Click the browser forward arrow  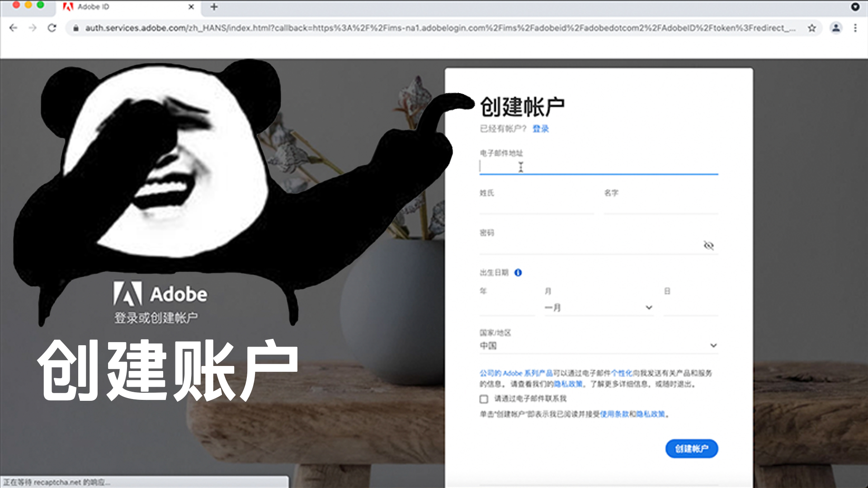pyautogui.click(x=33, y=28)
